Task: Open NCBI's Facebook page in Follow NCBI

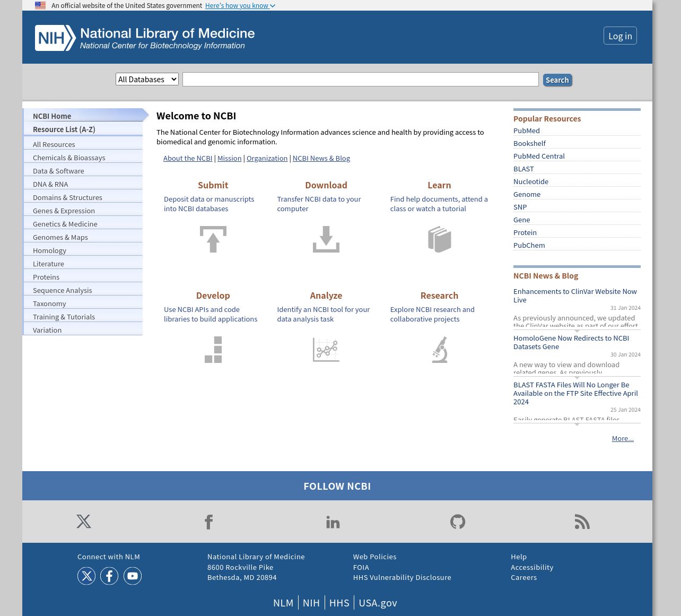Action: click(x=208, y=522)
